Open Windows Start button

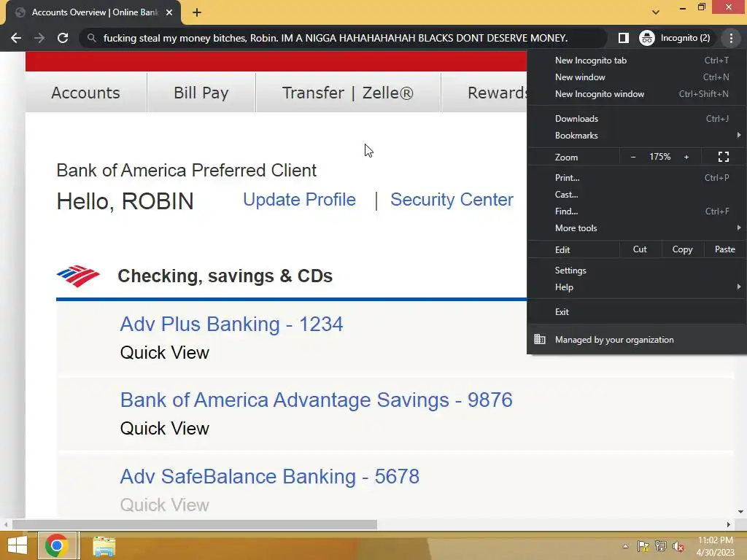18,546
